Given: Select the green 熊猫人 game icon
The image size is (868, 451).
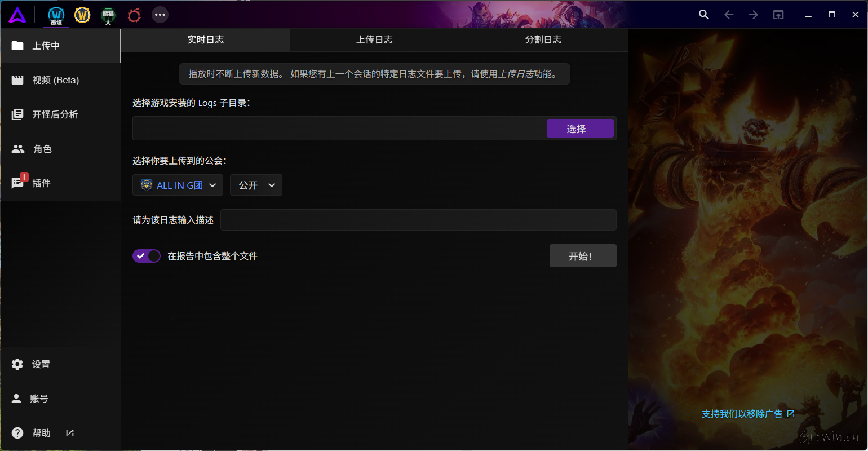Looking at the screenshot, I should 108,16.
